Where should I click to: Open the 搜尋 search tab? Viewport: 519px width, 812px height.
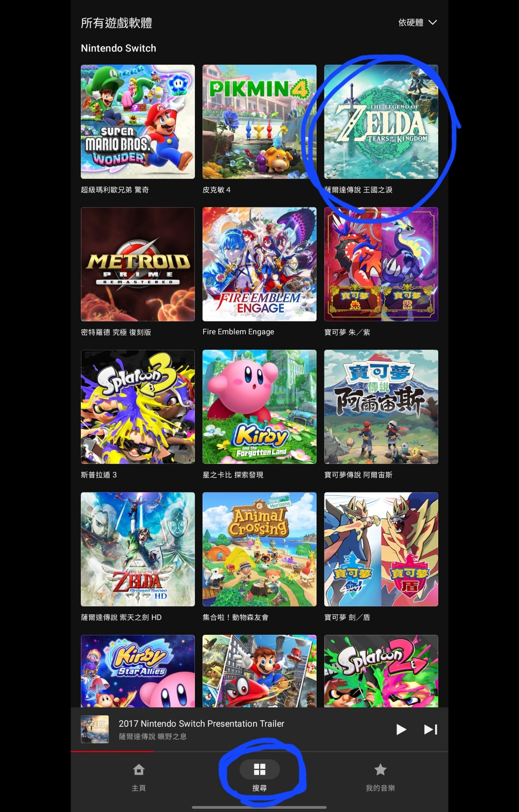click(259, 777)
